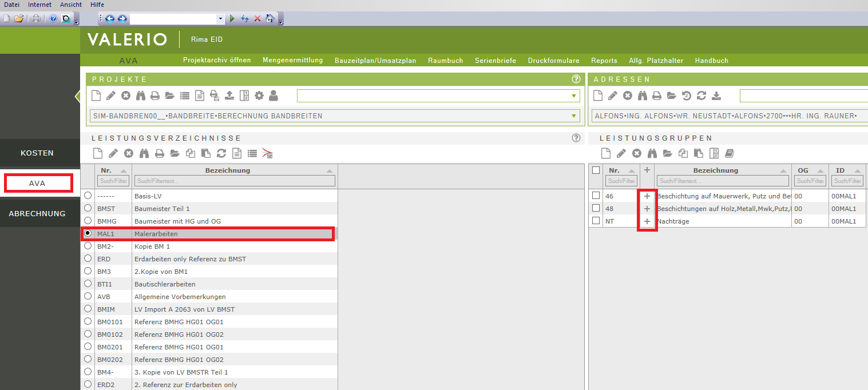
Task: Open the SIM-BANDBREN00 project dropdown
Action: pos(574,116)
